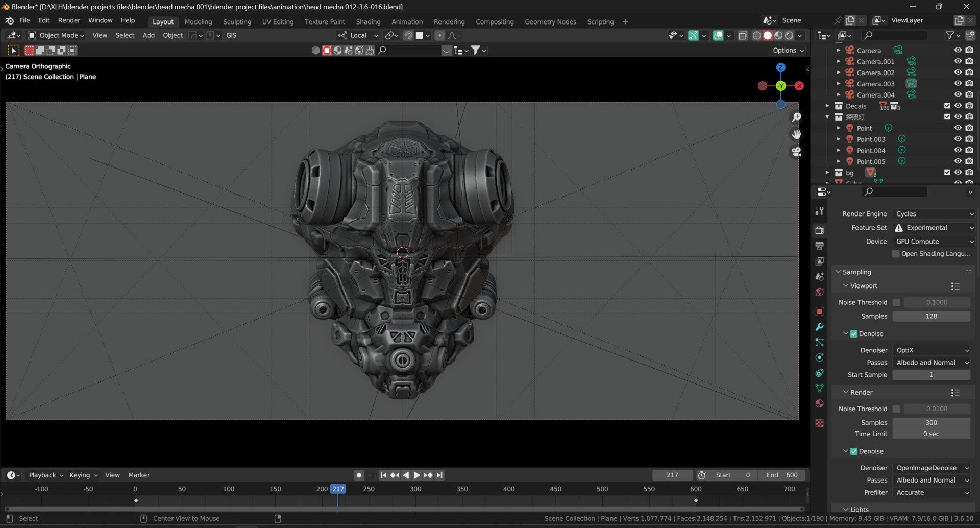Jump to the timeline end frame
Image resolution: width=980 pixels, height=528 pixels.
click(x=439, y=475)
